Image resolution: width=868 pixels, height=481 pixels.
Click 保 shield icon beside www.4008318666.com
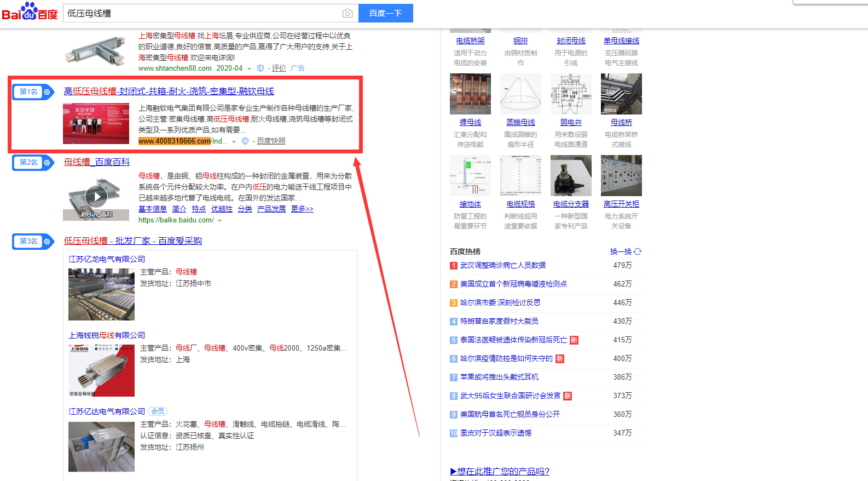click(245, 141)
